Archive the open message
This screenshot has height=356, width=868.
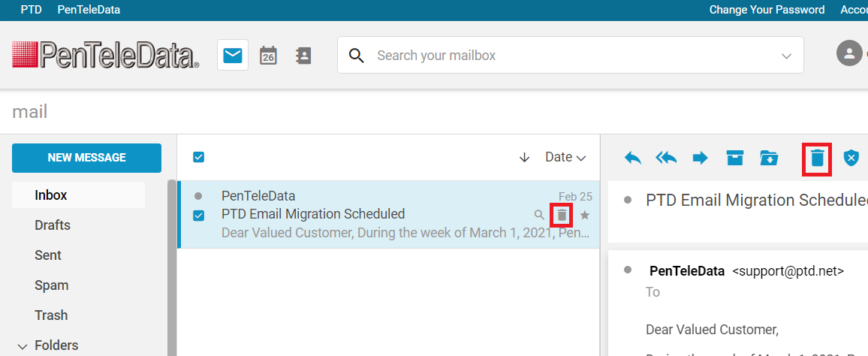click(734, 158)
